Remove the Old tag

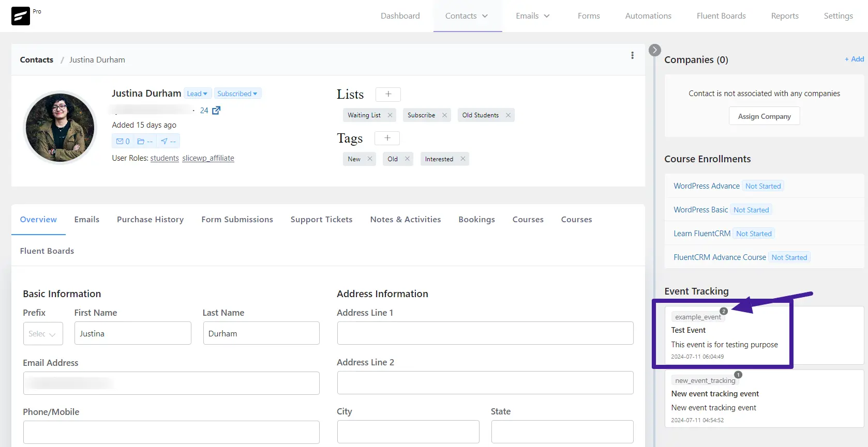pos(407,159)
